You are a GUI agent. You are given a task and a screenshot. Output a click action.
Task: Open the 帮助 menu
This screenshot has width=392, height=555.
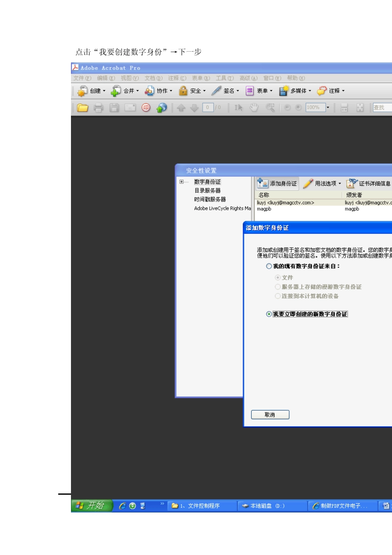[x=296, y=78]
